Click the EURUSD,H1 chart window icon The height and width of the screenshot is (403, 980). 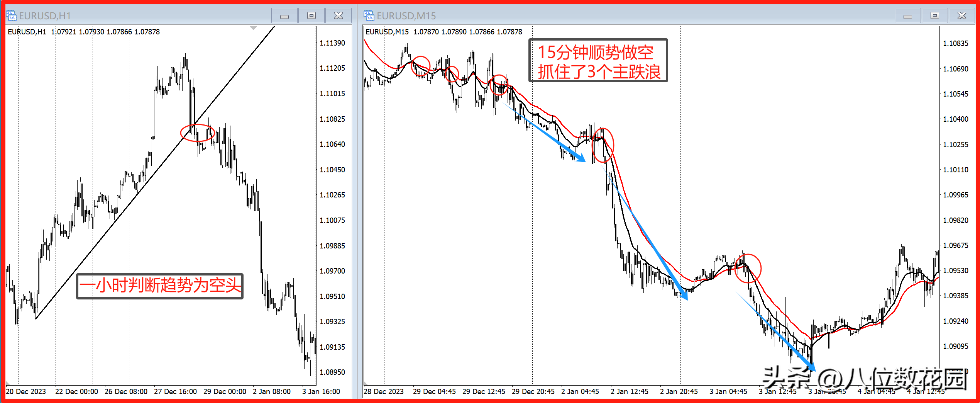click(11, 16)
